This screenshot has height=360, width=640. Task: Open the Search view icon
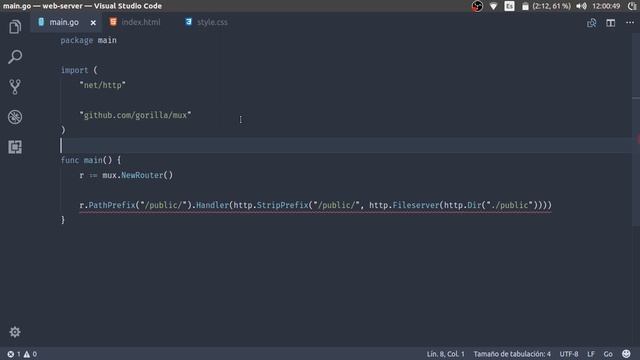tap(15, 57)
